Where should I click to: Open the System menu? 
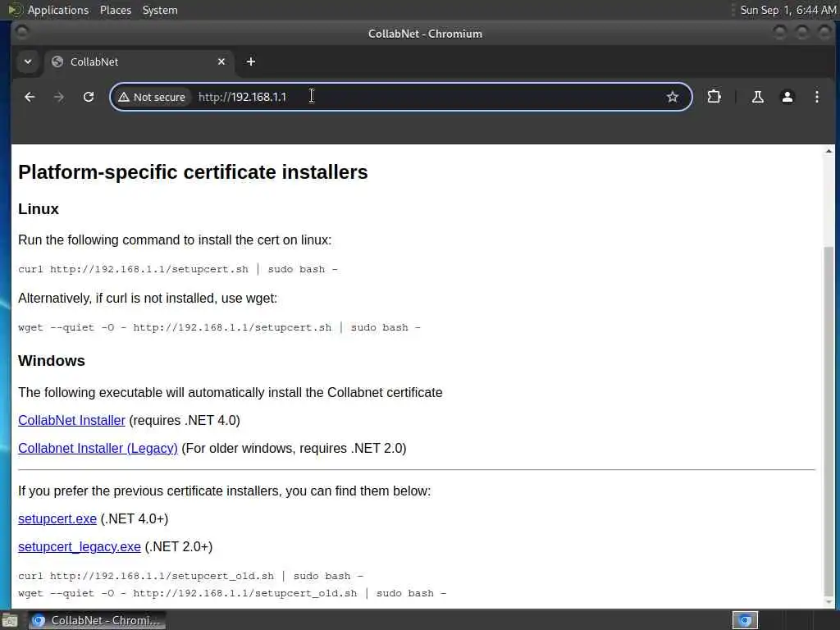160,10
